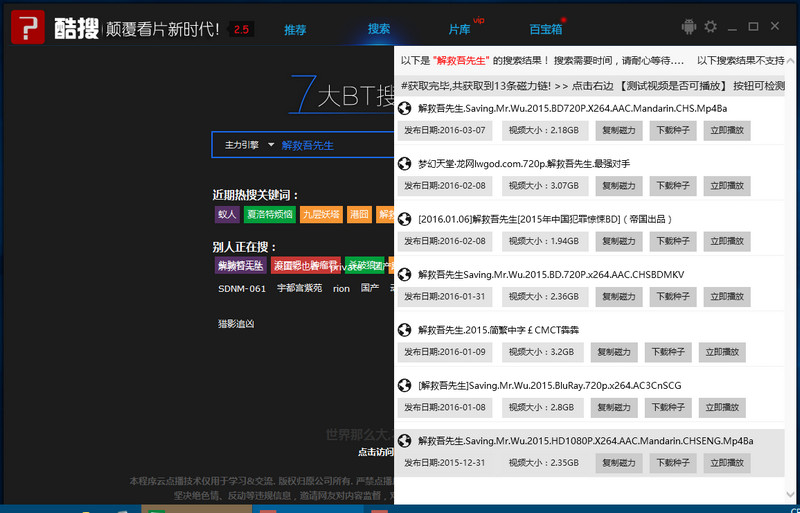Switch to 推荐 tab
Image resolution: width=800 pixels, height=513 pixels.
point(295,30)
